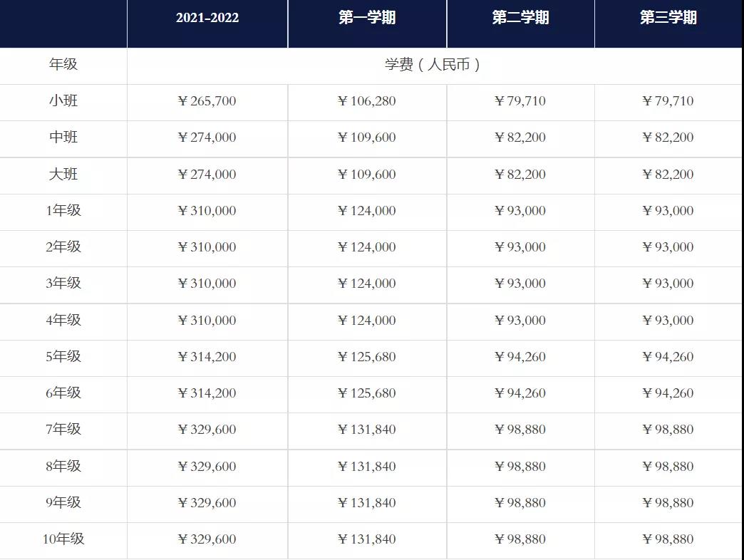This screenshot has height=560, width=744.
Task: Click the 7年级 row label
Action: 63,430
